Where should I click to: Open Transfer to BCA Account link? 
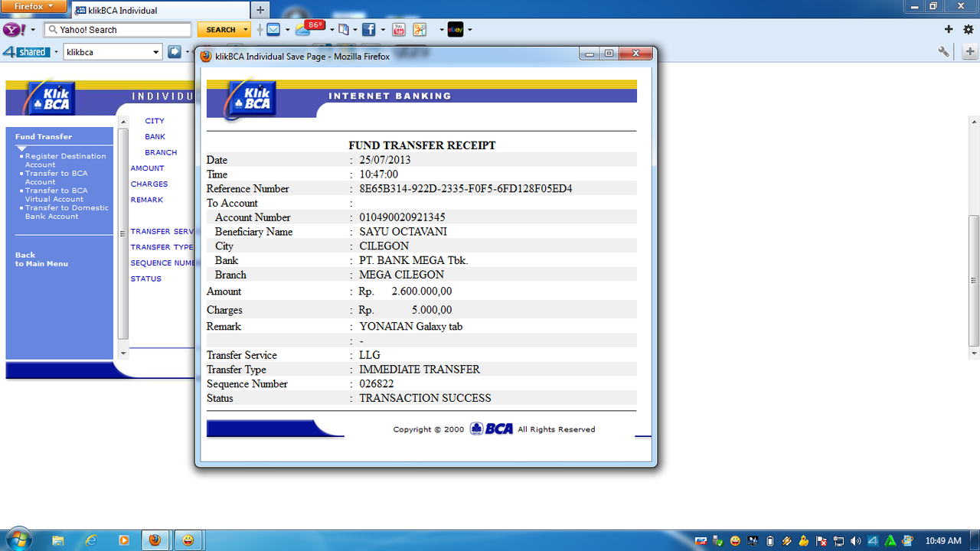(56, 178)
